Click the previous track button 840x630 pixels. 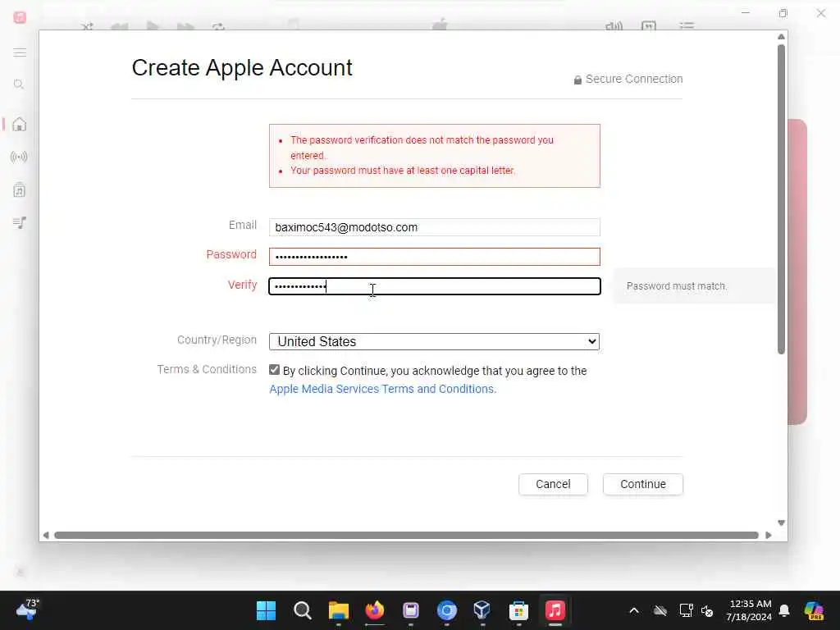(x=120, y=26)
